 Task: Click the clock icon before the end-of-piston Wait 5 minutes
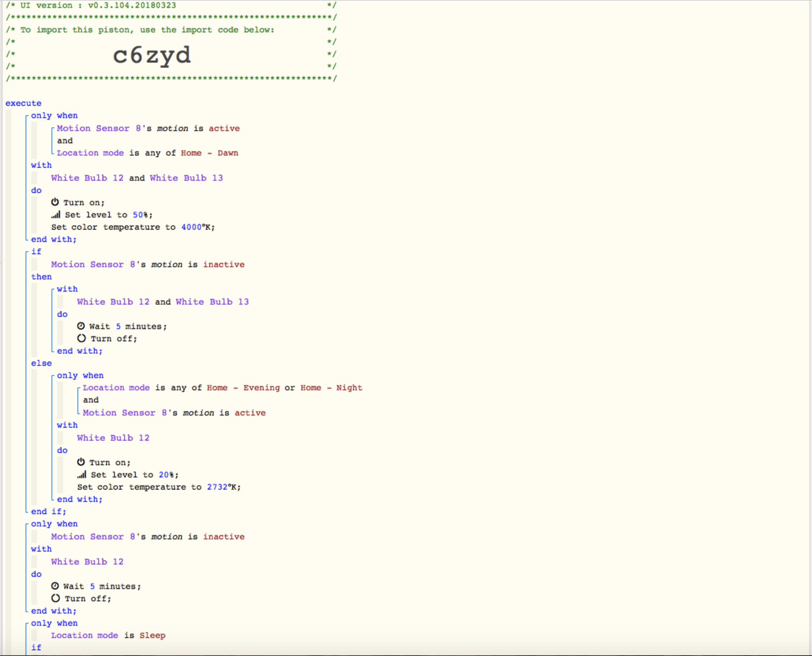55,586
